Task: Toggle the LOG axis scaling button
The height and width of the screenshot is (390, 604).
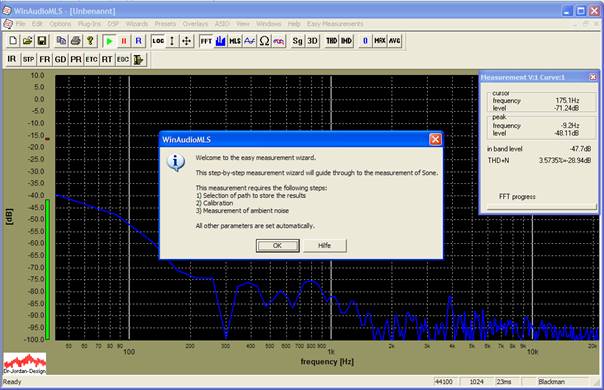Action: pos(158,40)
